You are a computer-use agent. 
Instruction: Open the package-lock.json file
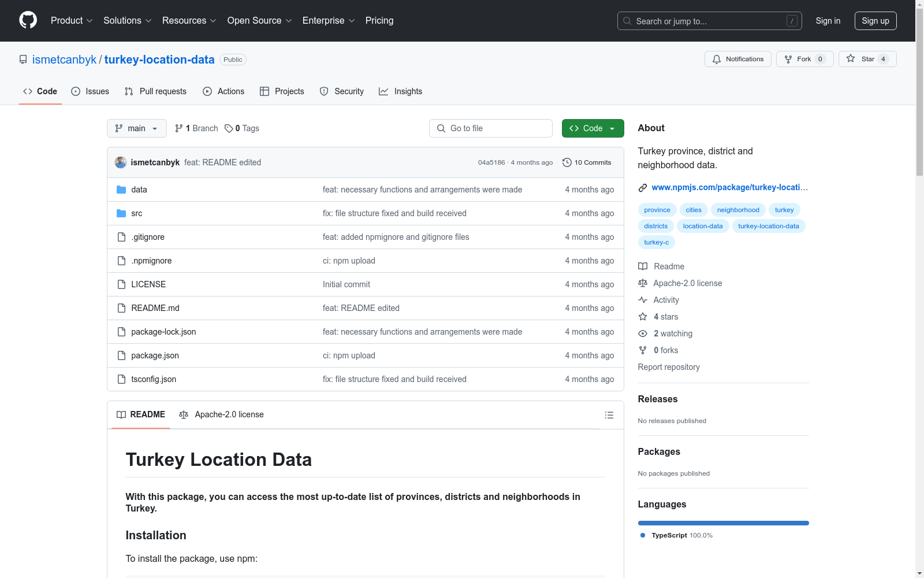(x=163, y=332)
